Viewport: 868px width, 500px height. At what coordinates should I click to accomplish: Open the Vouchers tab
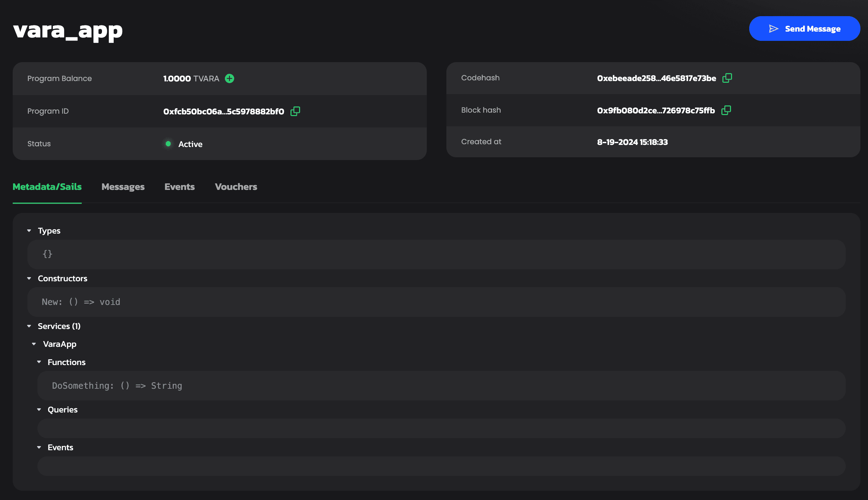coord(236,186)
